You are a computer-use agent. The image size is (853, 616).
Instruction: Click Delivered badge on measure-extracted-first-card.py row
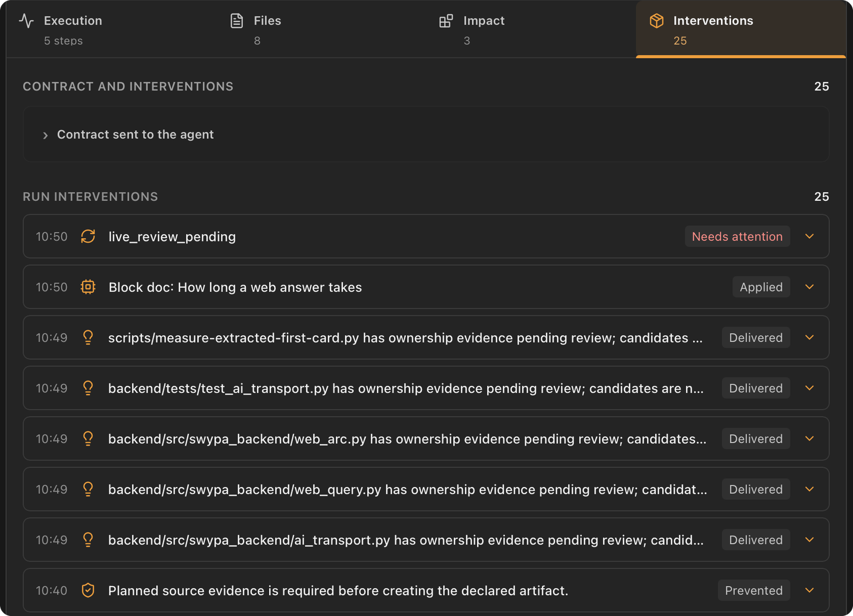point(756,337)
